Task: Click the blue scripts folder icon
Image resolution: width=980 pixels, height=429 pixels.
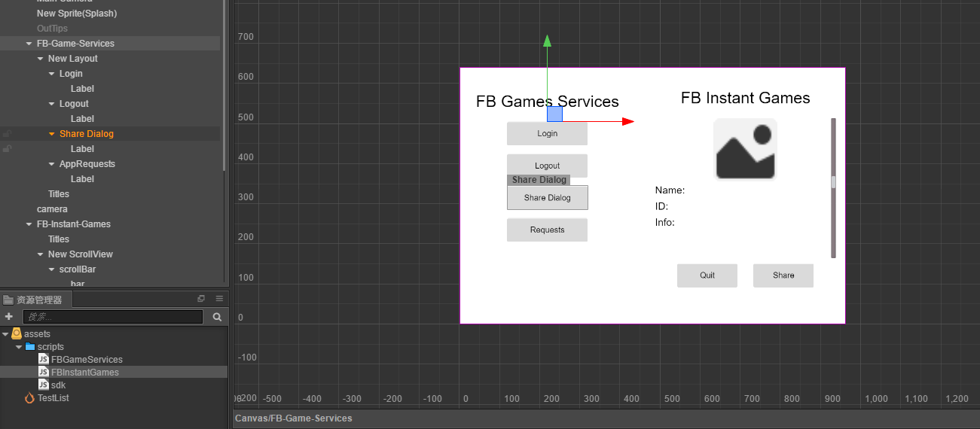Action: click(30, 347)
